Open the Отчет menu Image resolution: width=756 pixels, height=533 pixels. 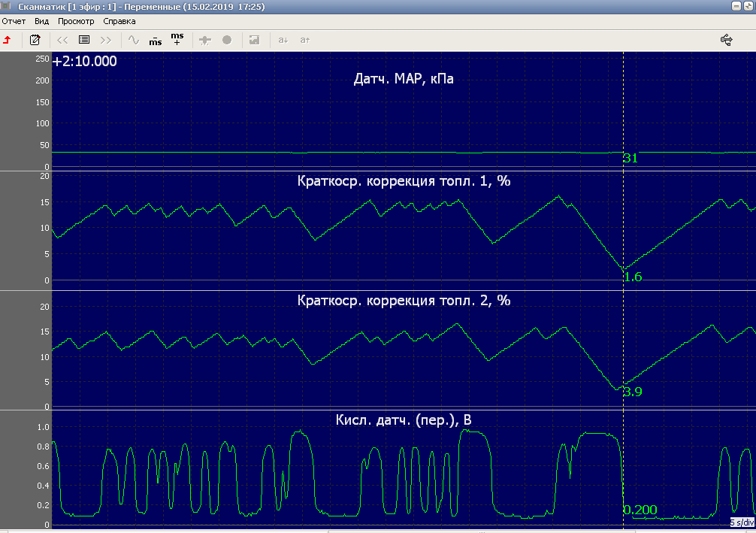point(14,21)
